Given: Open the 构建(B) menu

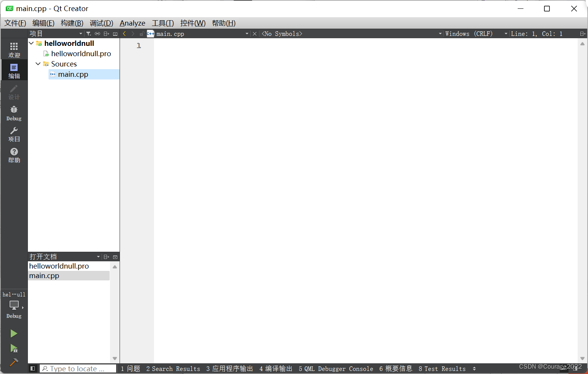Looking at the screenshot, I should (72, 23).
